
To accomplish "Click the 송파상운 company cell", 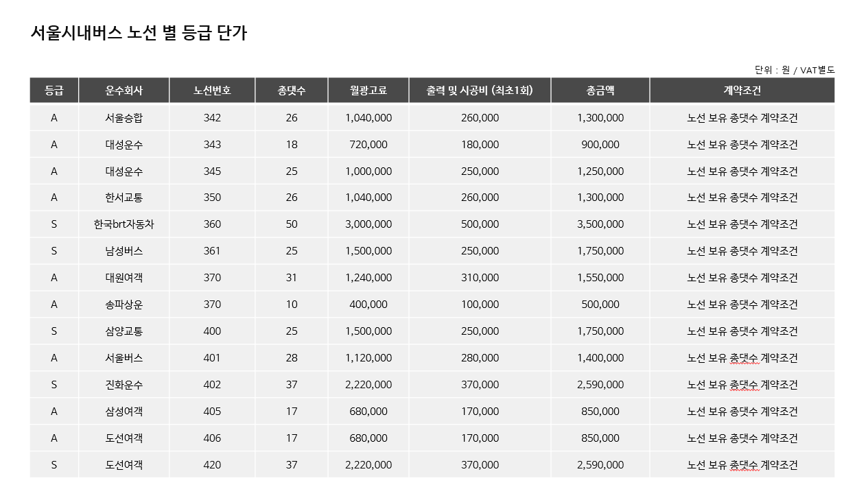I will (124, 305).
